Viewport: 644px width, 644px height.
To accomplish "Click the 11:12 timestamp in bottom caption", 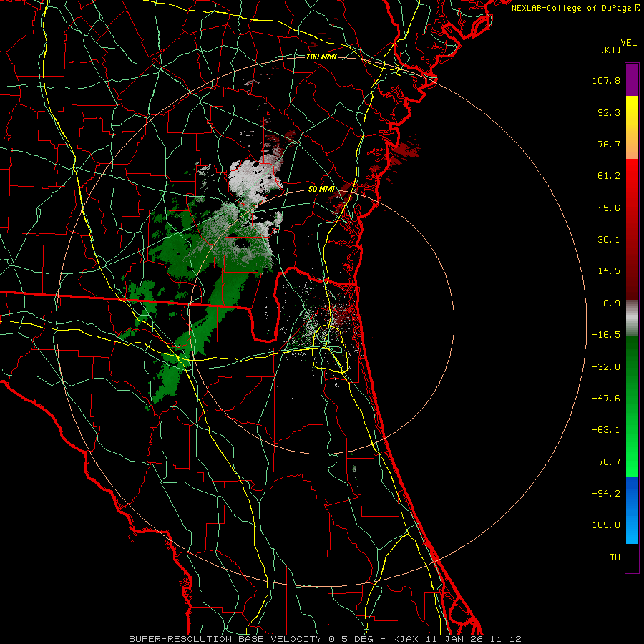I will click(x=506, y=639).
